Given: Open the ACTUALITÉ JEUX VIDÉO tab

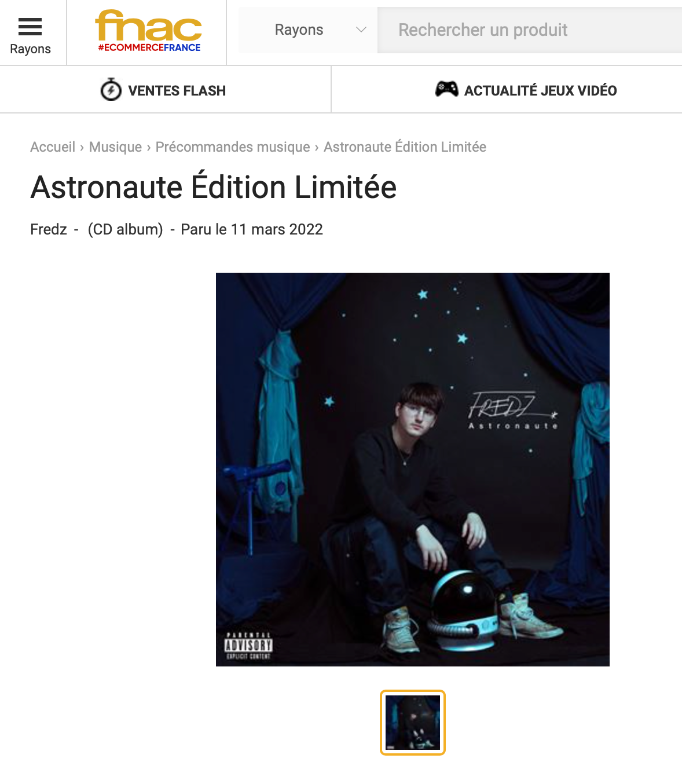Looking at the screenshot, I should (x=507, y=90).
